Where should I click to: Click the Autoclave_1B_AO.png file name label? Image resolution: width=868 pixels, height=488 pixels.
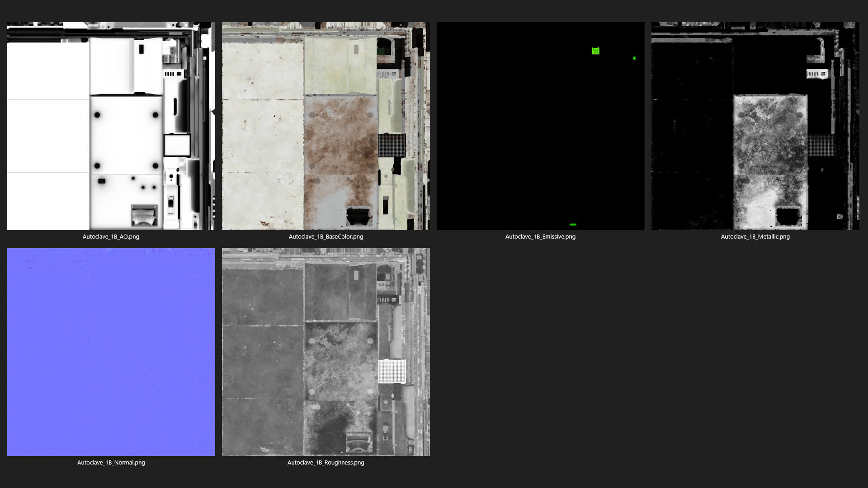click(111, 236)
